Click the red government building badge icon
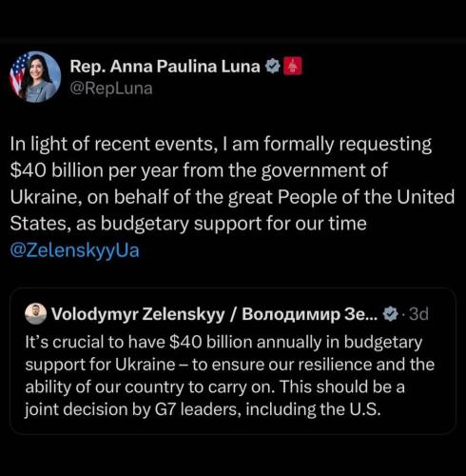This screenshot has width=466, height=476. click(293, 67)
